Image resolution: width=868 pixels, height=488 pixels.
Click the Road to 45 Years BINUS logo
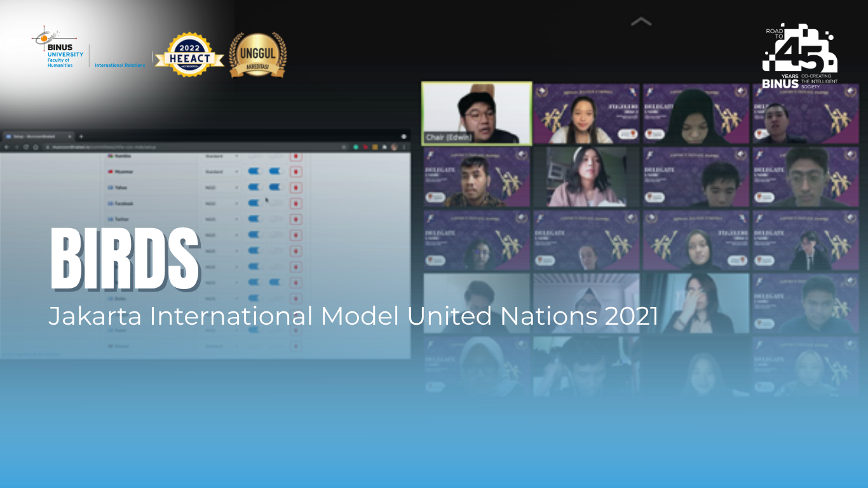[801, 56]
